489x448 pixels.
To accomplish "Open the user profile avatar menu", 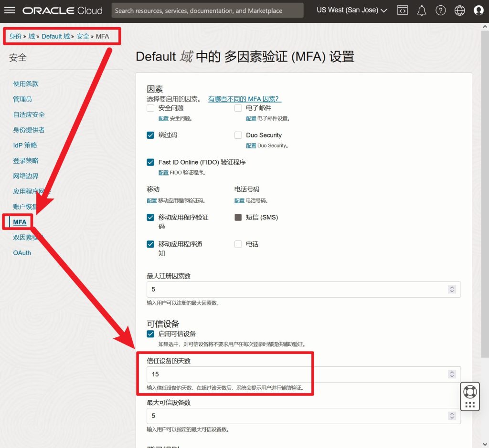I will point(478,10).
